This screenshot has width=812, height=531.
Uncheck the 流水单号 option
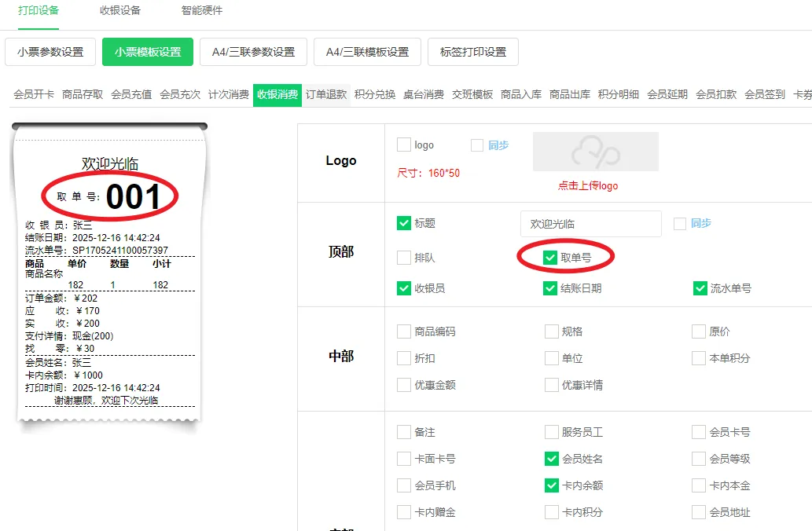click(x=700, y=288)
